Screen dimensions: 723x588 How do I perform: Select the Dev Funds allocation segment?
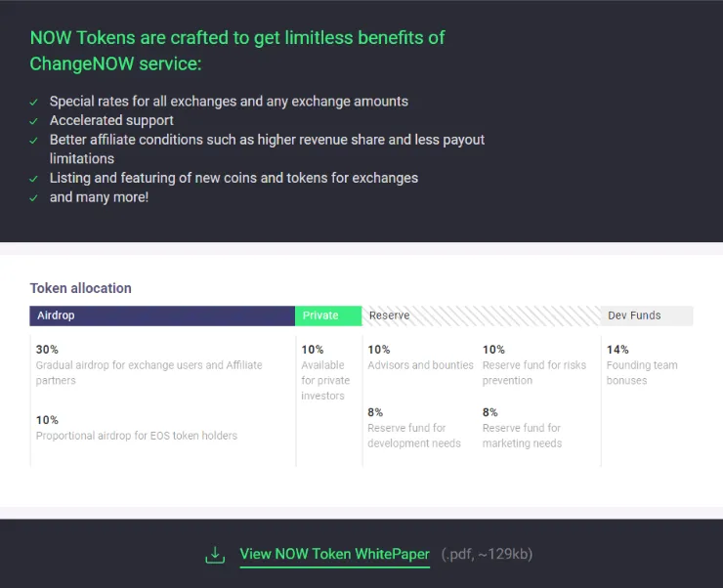tap(647, 315)
